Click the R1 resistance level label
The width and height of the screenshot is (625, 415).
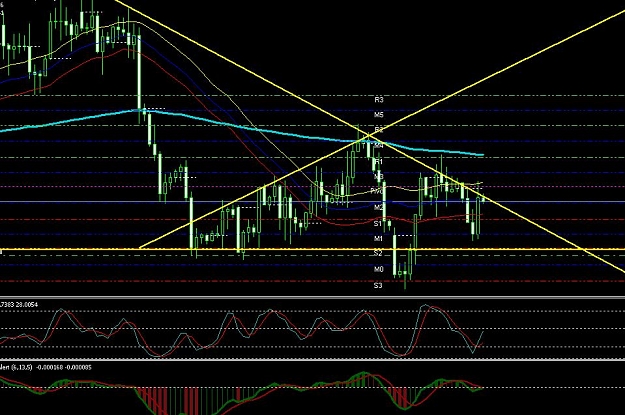point(379,161)
